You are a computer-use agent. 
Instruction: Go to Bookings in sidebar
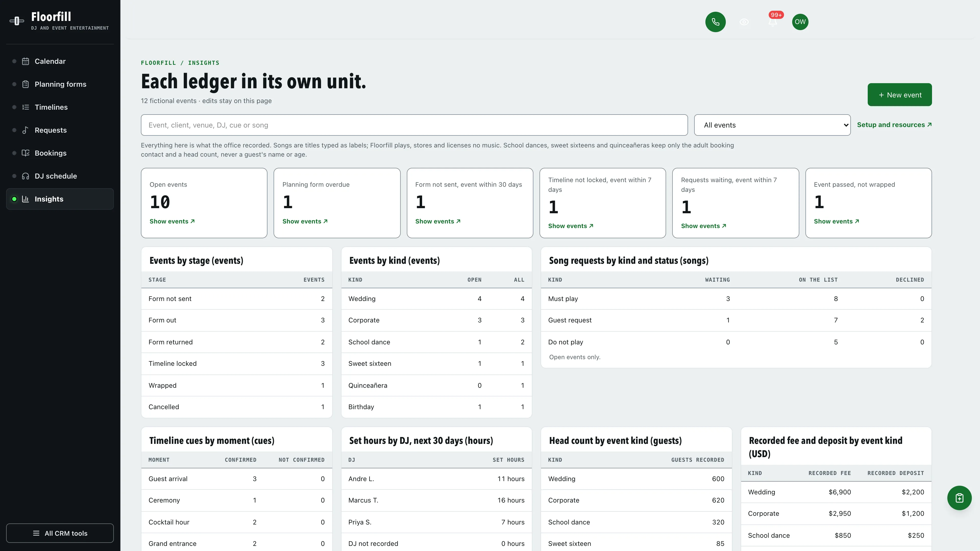point(60,153)
